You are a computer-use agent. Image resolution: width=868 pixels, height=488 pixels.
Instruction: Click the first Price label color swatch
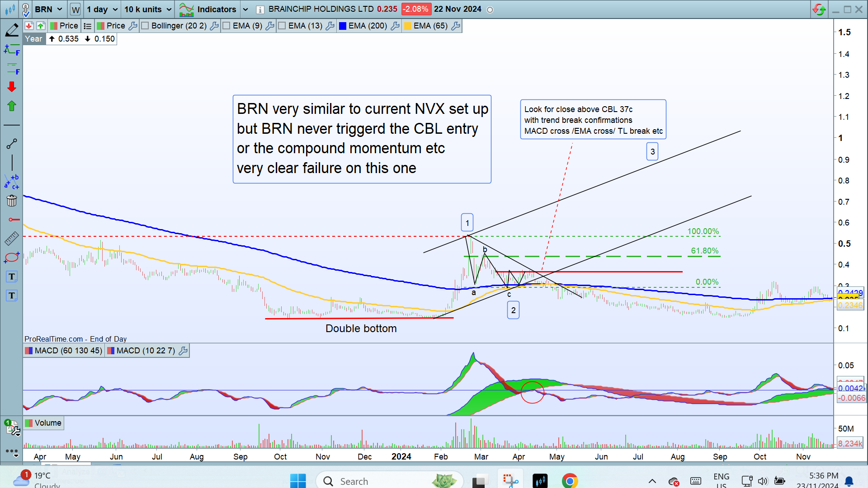click(54, 26)
